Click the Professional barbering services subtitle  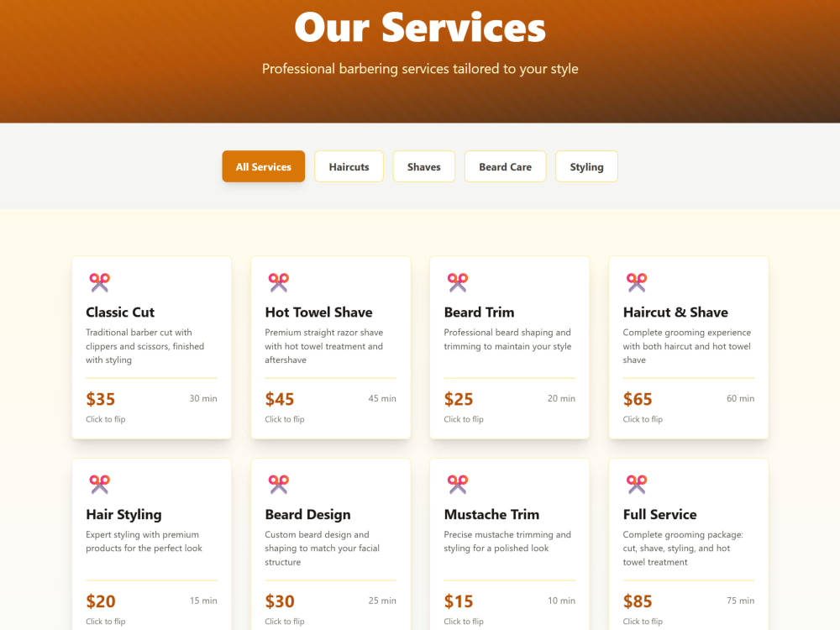(420, 69)
